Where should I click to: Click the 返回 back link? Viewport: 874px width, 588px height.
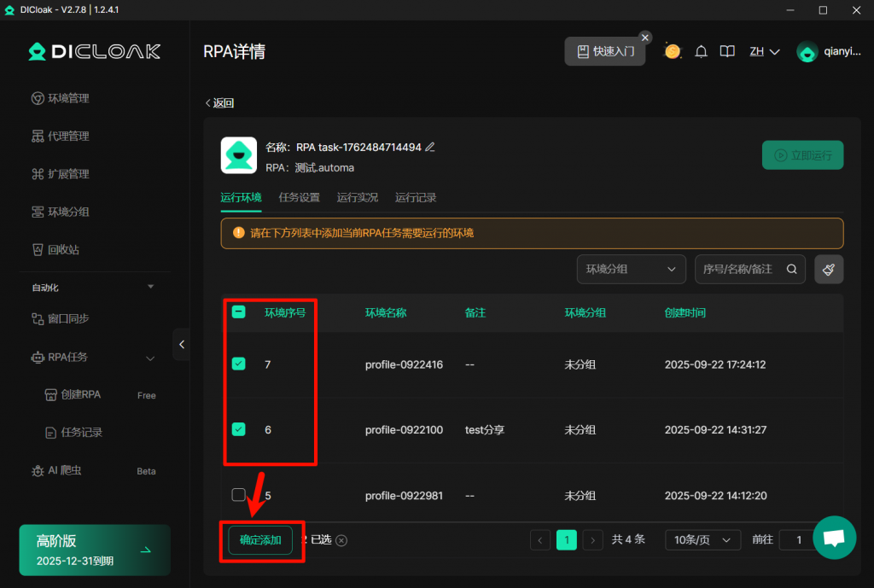tap(219, 103)
